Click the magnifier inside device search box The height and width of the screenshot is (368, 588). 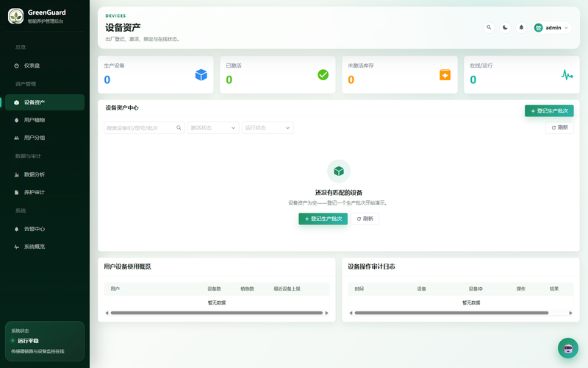(x=179, y=127)
